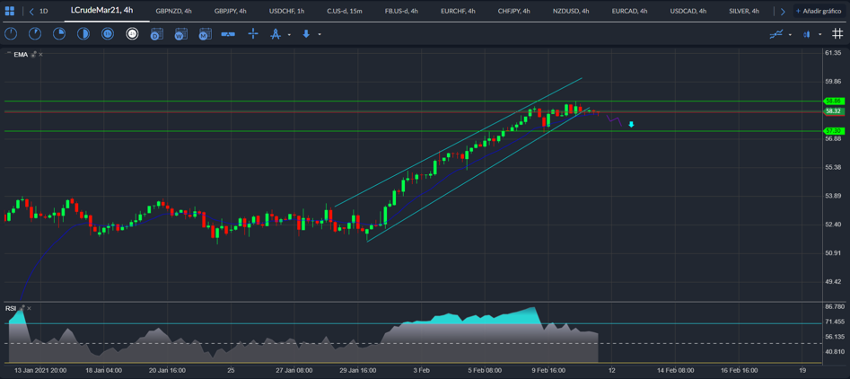850x380 pixels.
Task: Open the CHFJPY, 4h chart tab
Action: coord(514,11)
